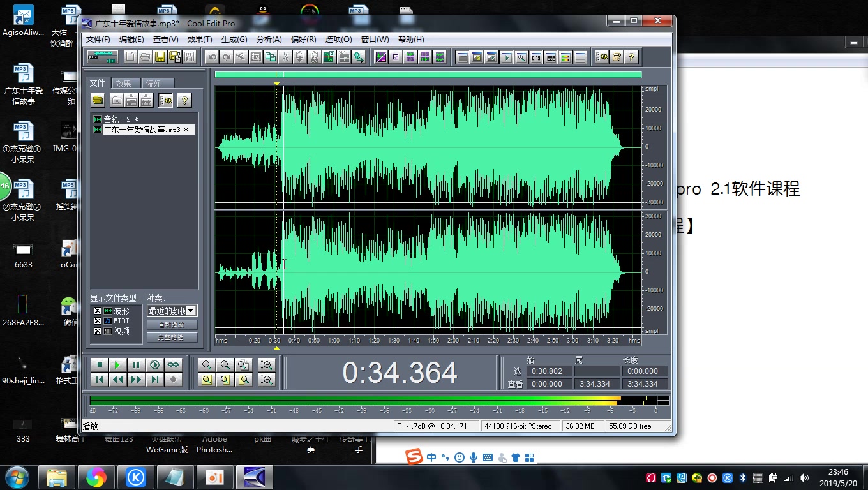The width and height of the screenshot is (868, 490).
Task: Open the 生成(G) menu
Action: 234,40
